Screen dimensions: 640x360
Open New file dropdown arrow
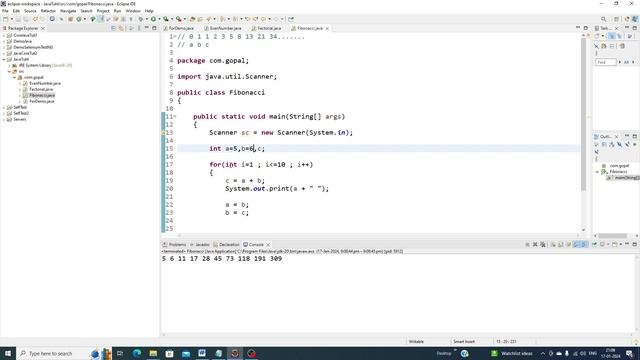[11, 19]
